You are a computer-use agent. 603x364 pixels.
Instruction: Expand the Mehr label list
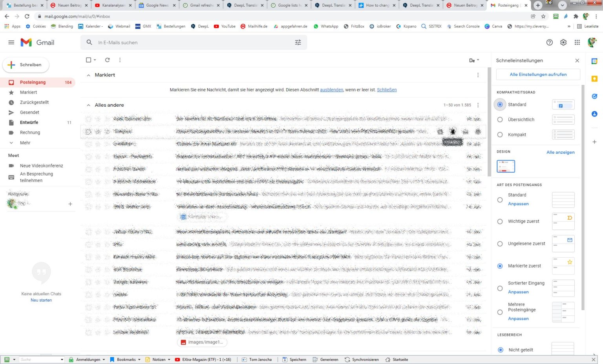coord(25,143)
